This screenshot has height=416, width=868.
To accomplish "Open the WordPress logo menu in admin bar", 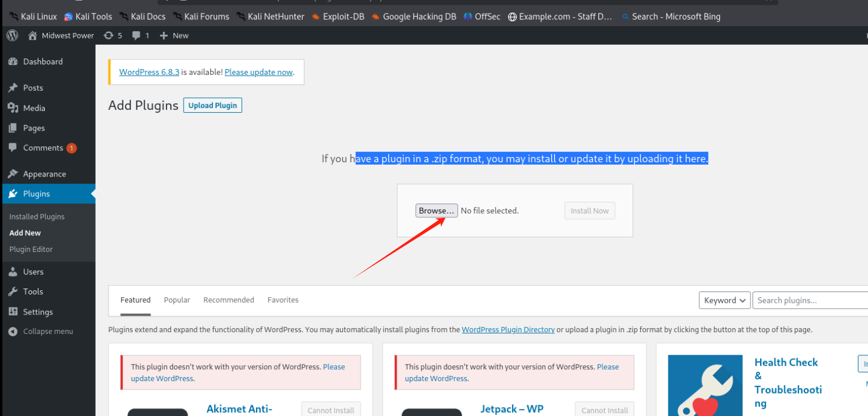I will click(x=12, y=35).
